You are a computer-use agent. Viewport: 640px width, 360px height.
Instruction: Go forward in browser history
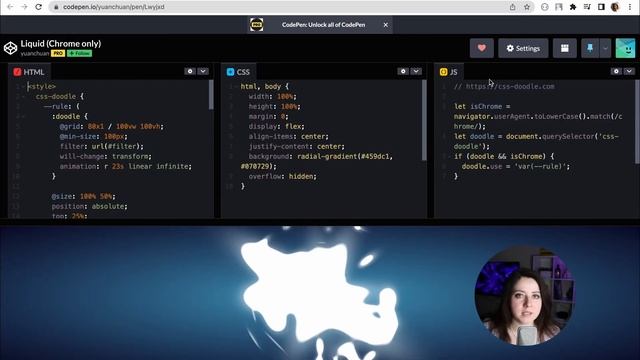24,7
